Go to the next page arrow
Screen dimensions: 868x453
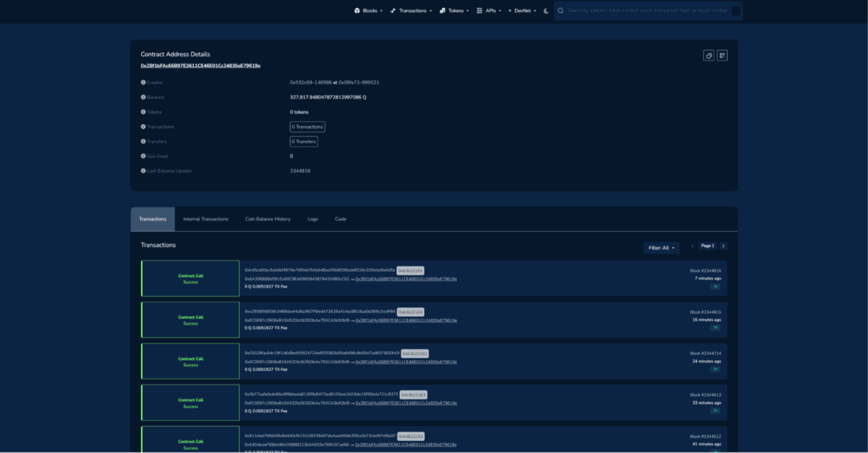(723, 246)
